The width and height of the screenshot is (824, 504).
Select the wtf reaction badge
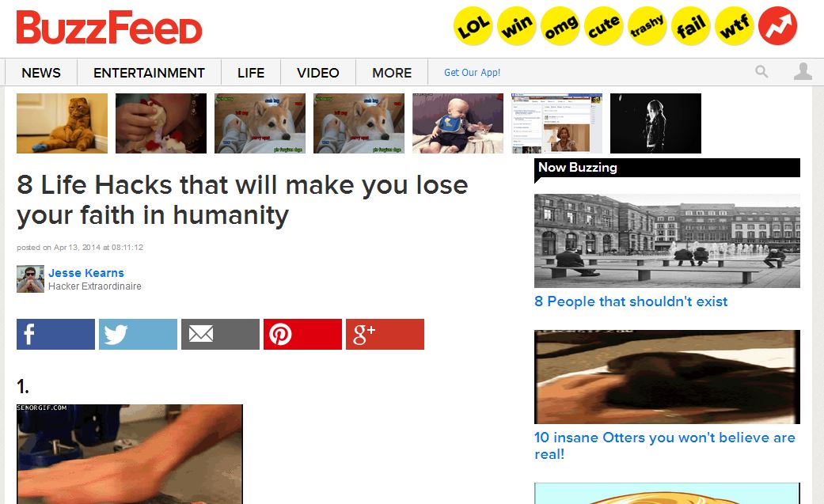coord(734,26)
